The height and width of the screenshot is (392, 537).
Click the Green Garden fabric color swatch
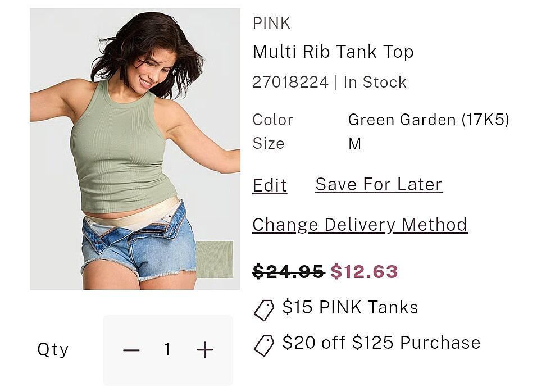[x=215, y=259]
